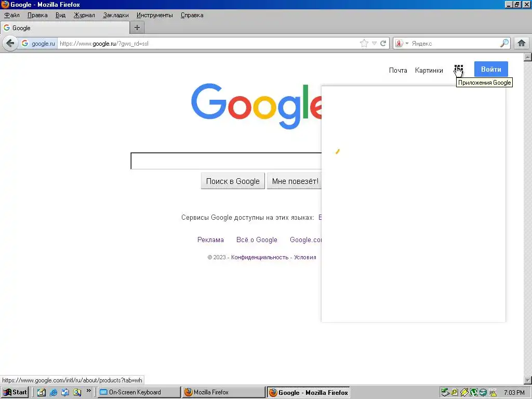The height and width of the screenshot is (399, 532).
Task: Open the Вид menu
Action: tap(60, 15)
